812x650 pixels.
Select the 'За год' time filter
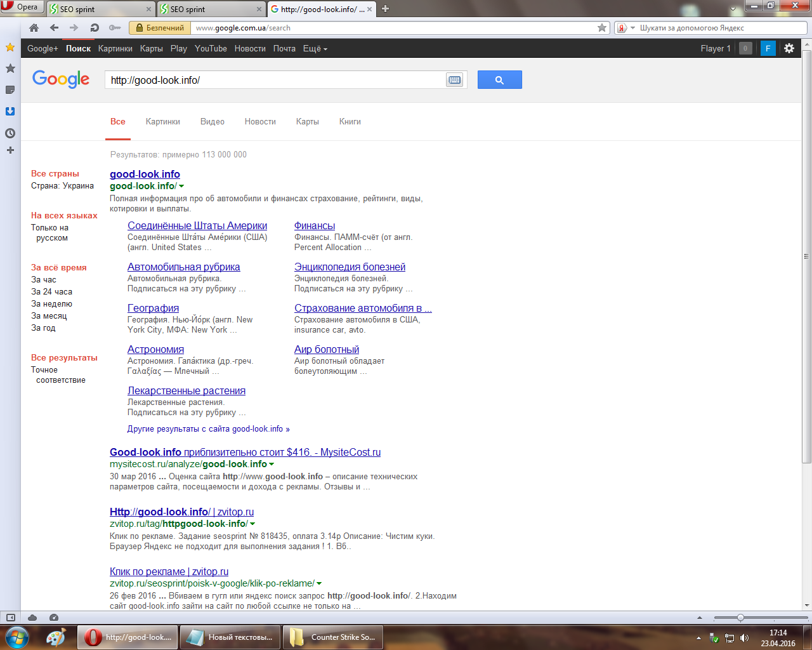coord(43,328)
